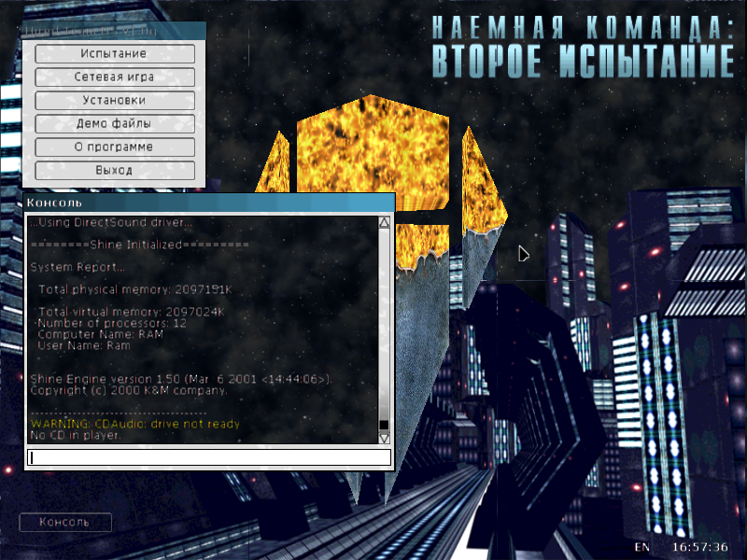Click the 'WARNING: CDAudio: drive not ready' line
747x560 pixels.
point(135,424)
